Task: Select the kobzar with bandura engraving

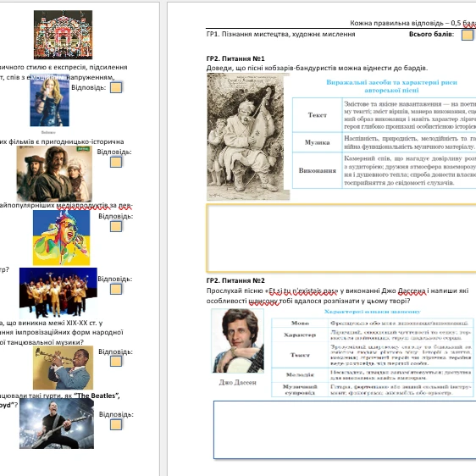Action: tap(248, 136)
